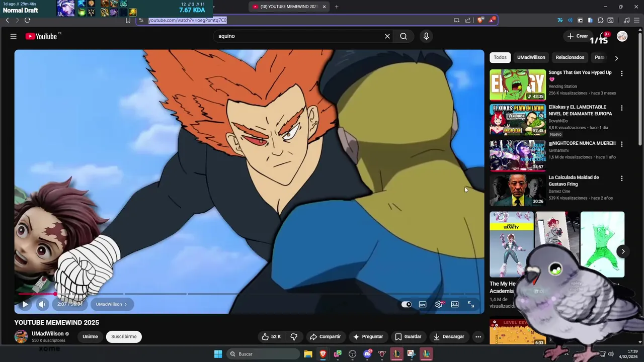Go to the YouTube home logo
The width and height of the screenshot is (644, 362).
pyautogui.click(x=41, y=36)
